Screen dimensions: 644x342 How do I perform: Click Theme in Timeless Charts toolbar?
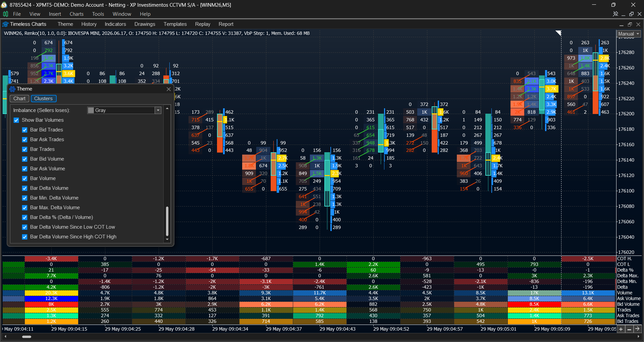point(65,24)
